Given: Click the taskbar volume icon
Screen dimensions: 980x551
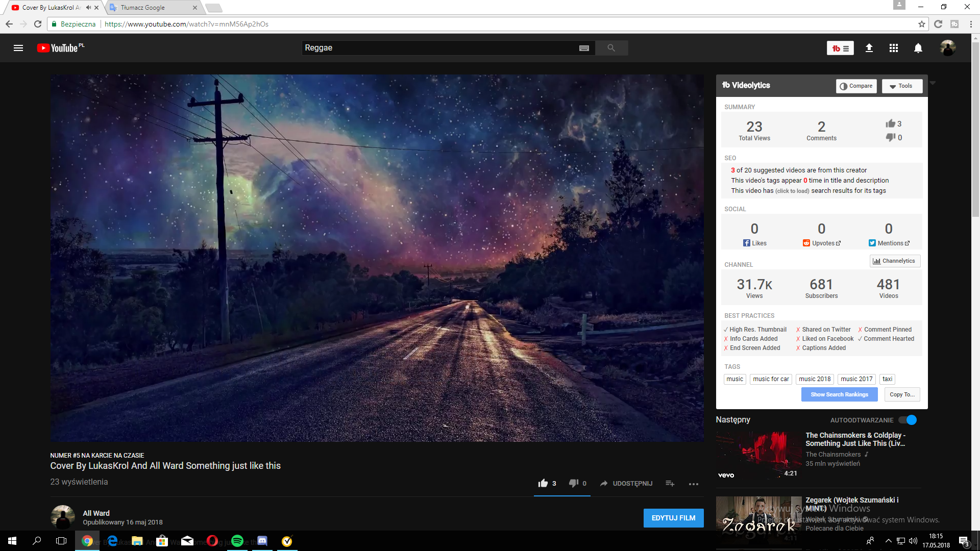Looking at the screenshot, I should click(913, 541).
